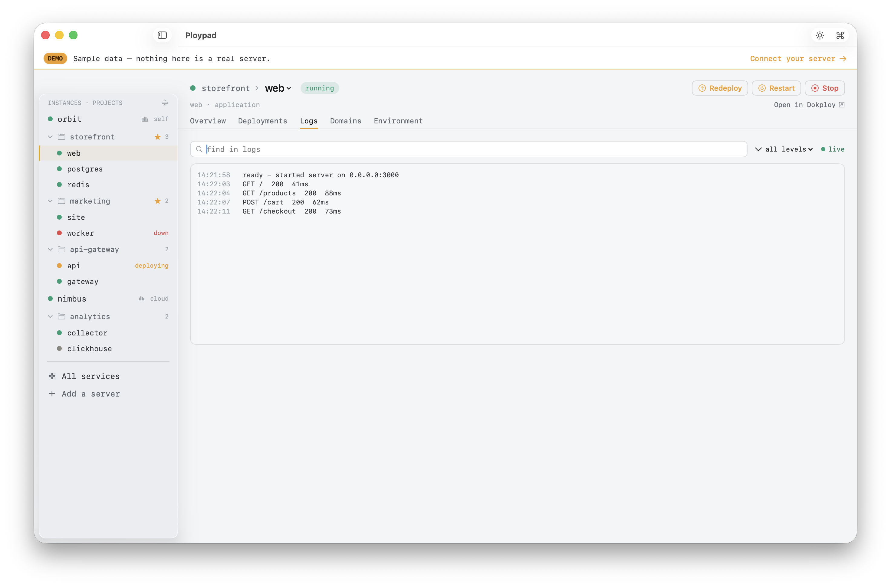Open the Domains tab
891x588 pixels.
346,121
